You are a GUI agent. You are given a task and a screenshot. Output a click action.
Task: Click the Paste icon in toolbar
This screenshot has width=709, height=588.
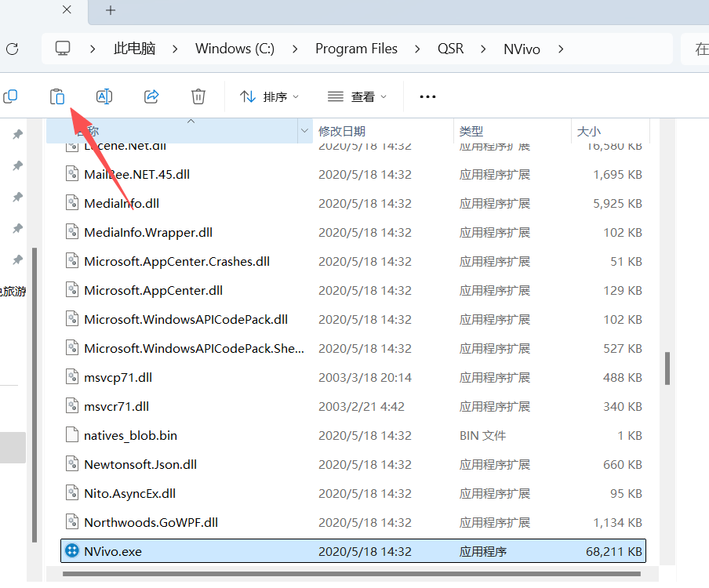(57, 96)
